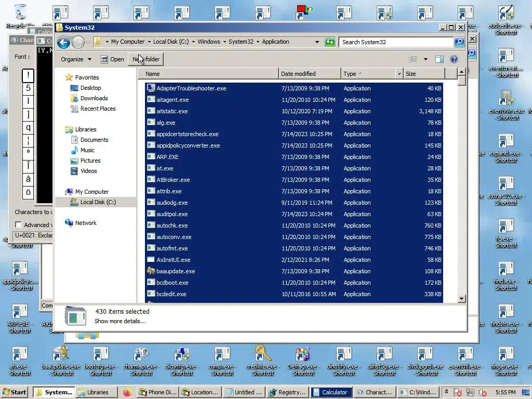Select AdapterTroubleshooter.exe file icon
Image resolution: width=532 pixels, height=399 pixels.
pos(151,88)
